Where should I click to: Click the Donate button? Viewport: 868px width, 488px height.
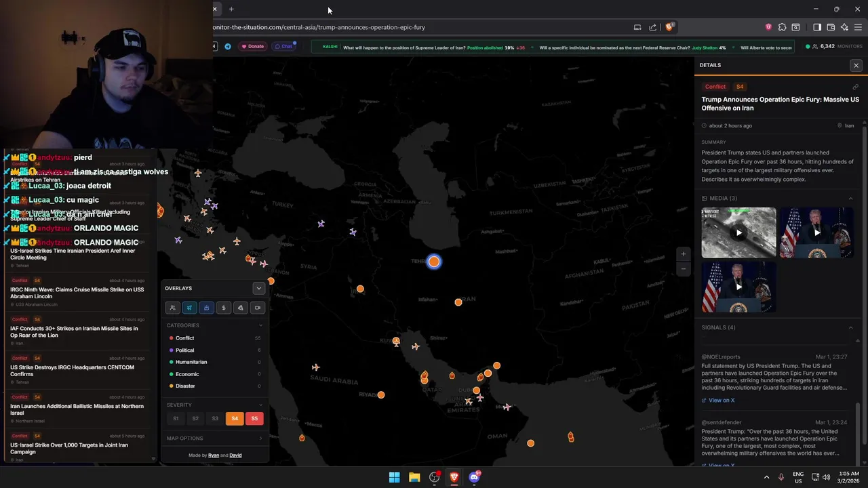[252, 46]
